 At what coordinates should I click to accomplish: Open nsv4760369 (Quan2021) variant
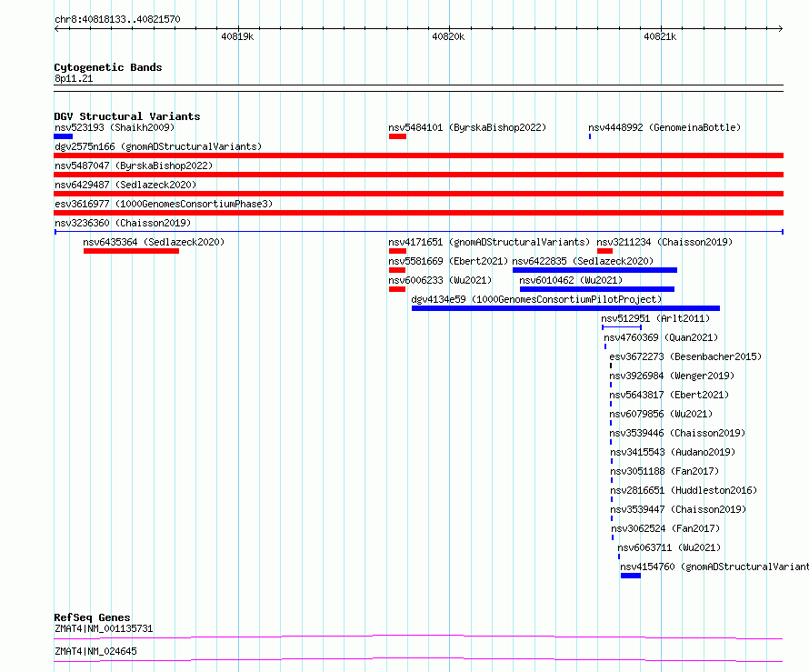pyautogui.click(x=661, y=337)
